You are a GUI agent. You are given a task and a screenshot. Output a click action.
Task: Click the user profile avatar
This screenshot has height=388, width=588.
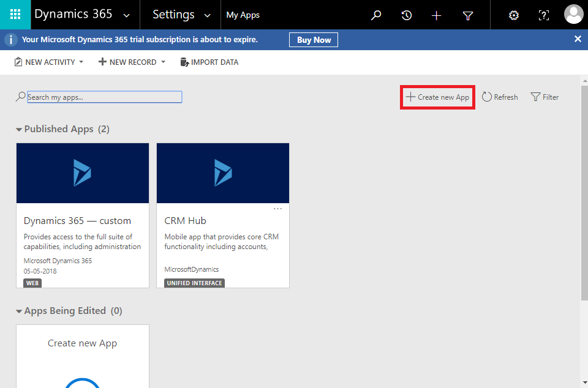[574, 14]
